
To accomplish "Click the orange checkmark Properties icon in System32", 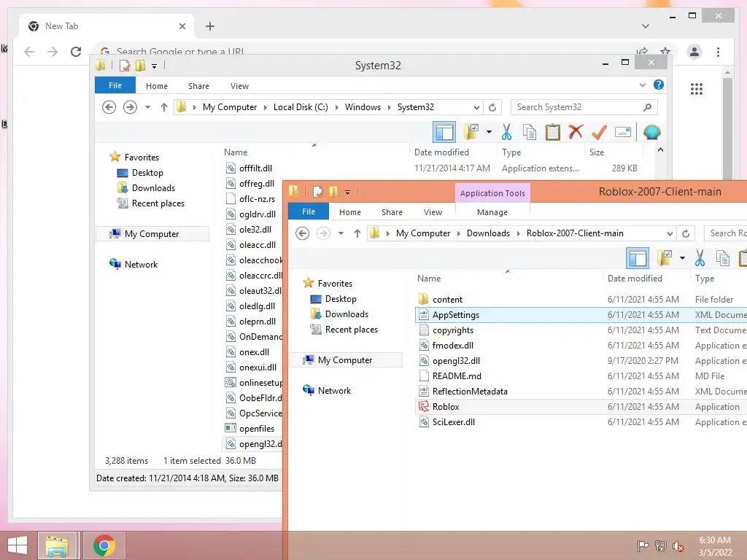I will pyautogui.click(x=599, y=132).
